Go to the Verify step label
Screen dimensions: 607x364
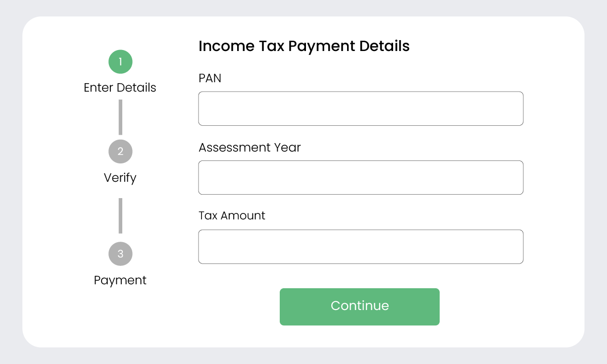[120, 178]
